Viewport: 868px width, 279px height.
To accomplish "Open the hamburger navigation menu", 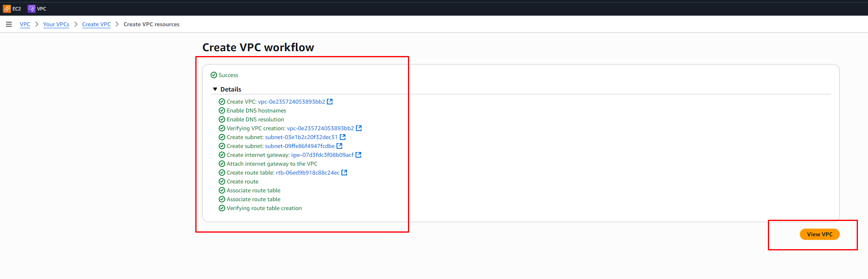I will coord(9,24).
